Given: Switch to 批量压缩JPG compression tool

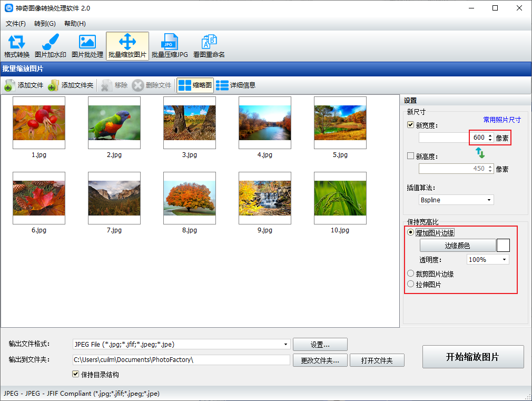Looking at the screenshot, I should (170, 46).
